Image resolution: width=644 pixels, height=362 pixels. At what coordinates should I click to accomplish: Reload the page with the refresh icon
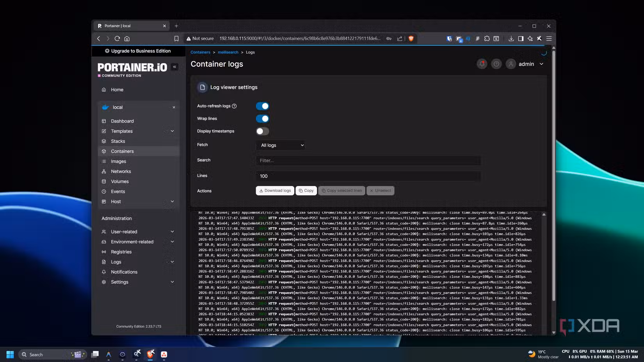(x=117, y=38)
